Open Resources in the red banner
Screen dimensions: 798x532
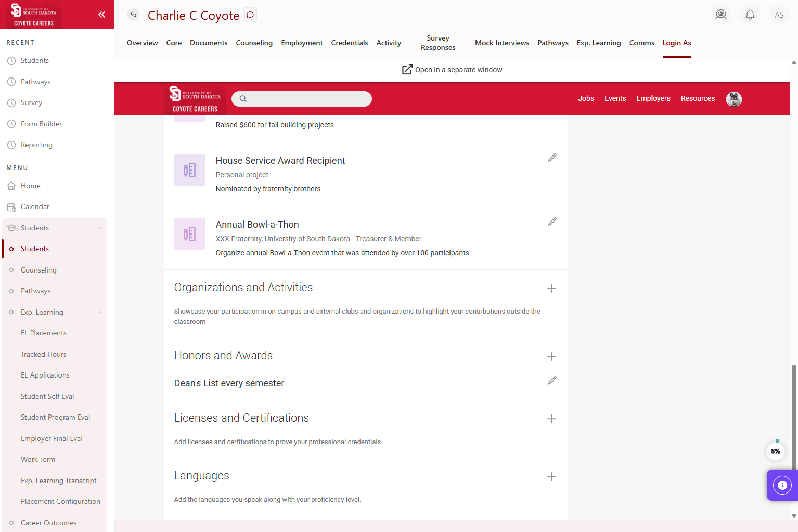click(698, 98)
